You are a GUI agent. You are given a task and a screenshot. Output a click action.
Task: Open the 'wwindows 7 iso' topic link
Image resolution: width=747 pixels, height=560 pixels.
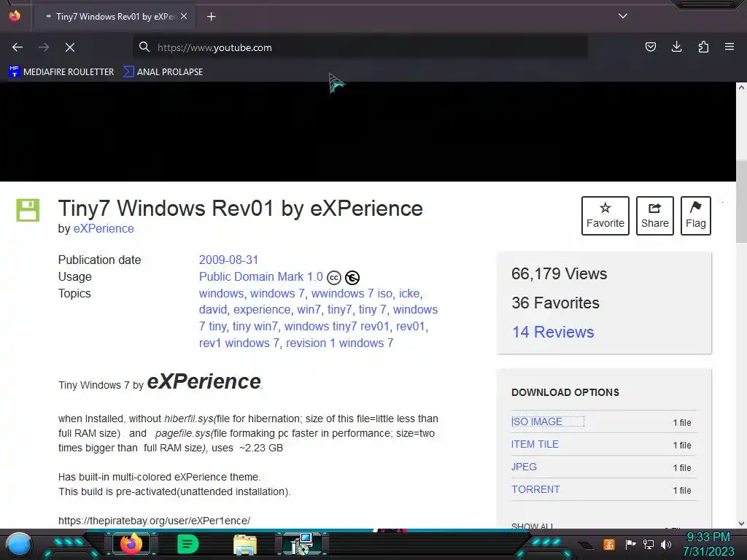click(x=352, y=293)
